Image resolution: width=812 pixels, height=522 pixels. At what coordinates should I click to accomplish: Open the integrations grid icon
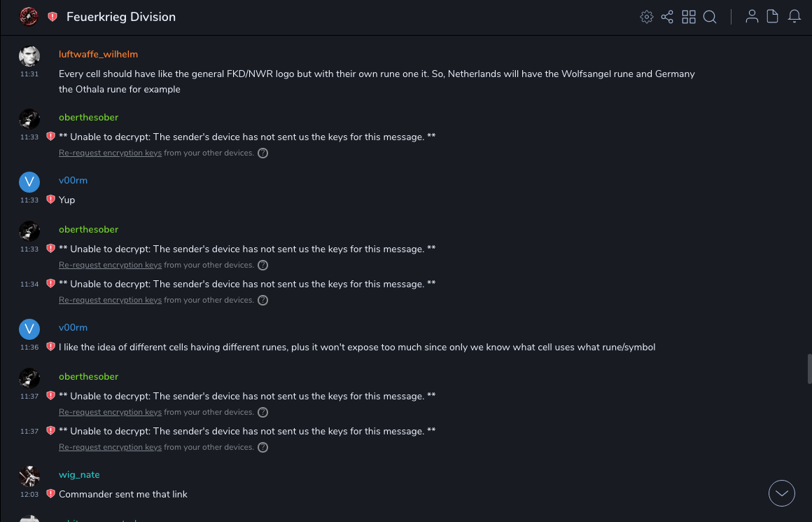pyautogui.click(x=689, y=17)
